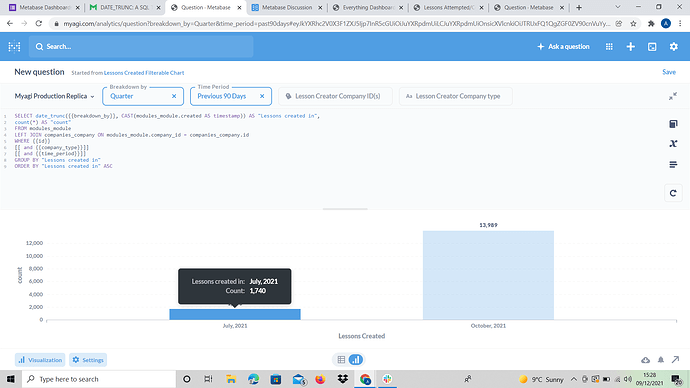Save the new question
The width and height of the screenshot is (690, 388).
669,72
